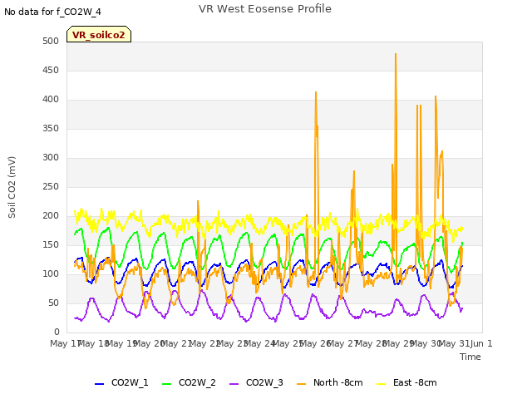This screenshot has width=532, height=399.
Task: Click the 'No data for f_CO2W_4' message
Action: click(52, 12)
